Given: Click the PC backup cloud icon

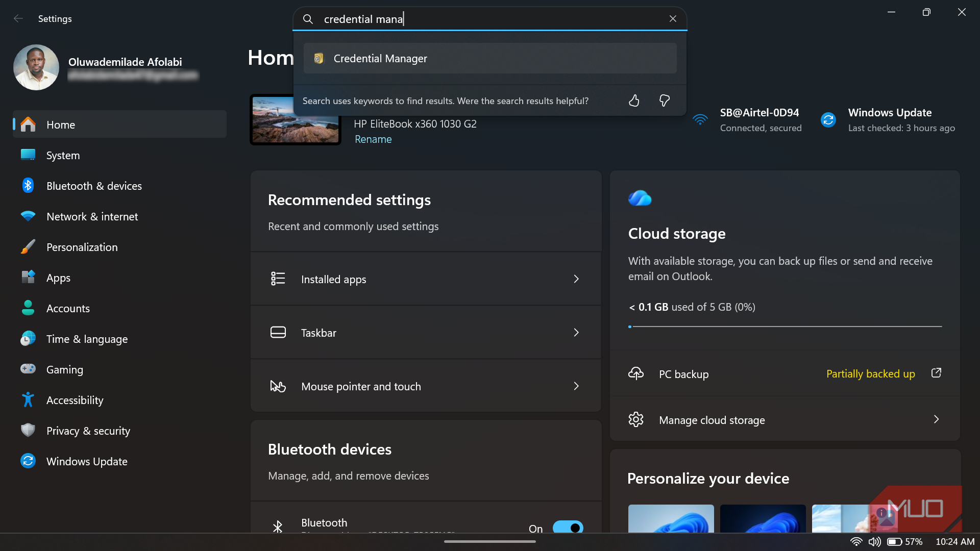Looking at the screenshot, I should coord(636,373).
